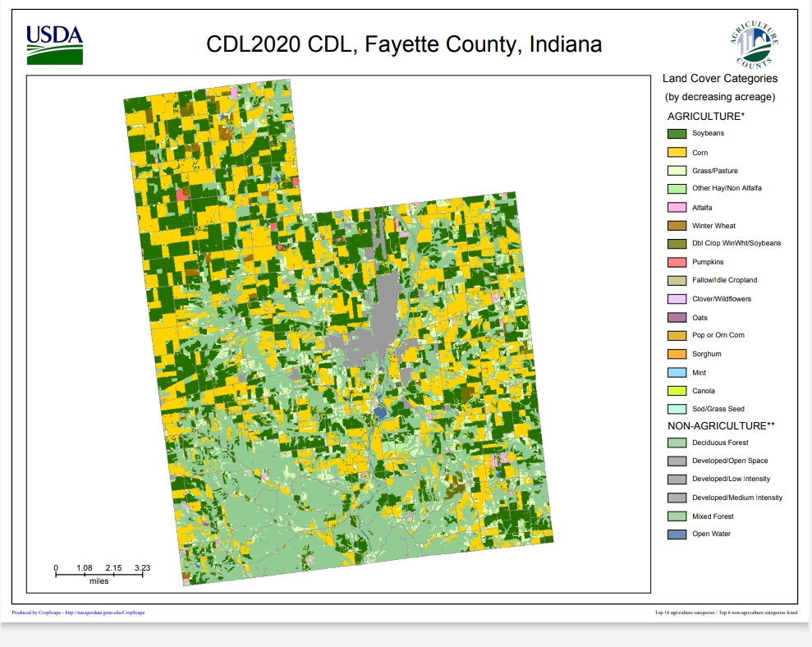Pick the Alfalfa pink legend swatch
812x647 pixels.
click(x=677, y=208)
